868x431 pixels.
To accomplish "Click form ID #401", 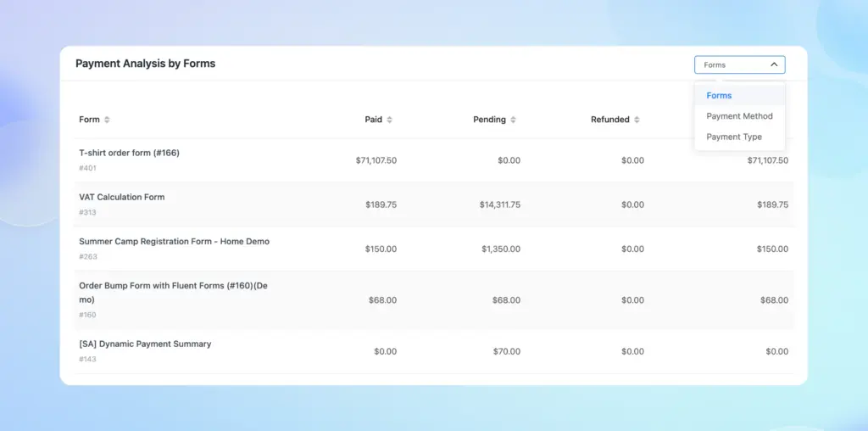I will point(87,168).
